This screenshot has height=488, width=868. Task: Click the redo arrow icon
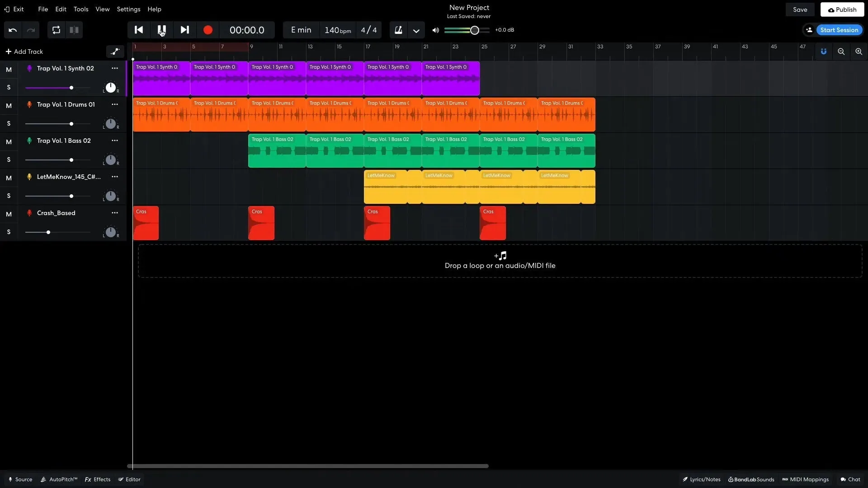pyautogui.click(x=31, y=30)
